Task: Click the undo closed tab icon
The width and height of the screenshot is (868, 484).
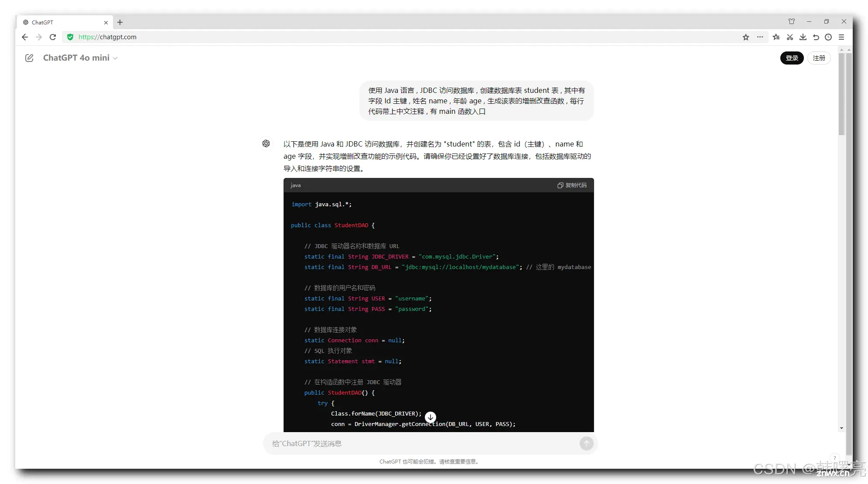Action: point(816,37)
